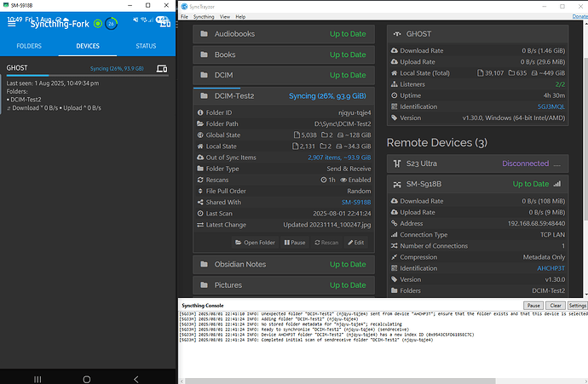Edit the DCIM-Test2 folder
Image resolution: width=588 pixels, height=384 pixels.
coord(356,243)
